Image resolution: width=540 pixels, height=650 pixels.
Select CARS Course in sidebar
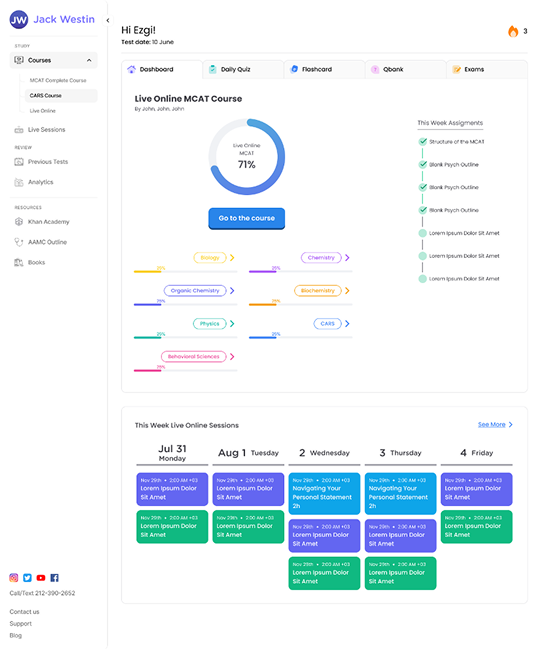pos(61,95)
